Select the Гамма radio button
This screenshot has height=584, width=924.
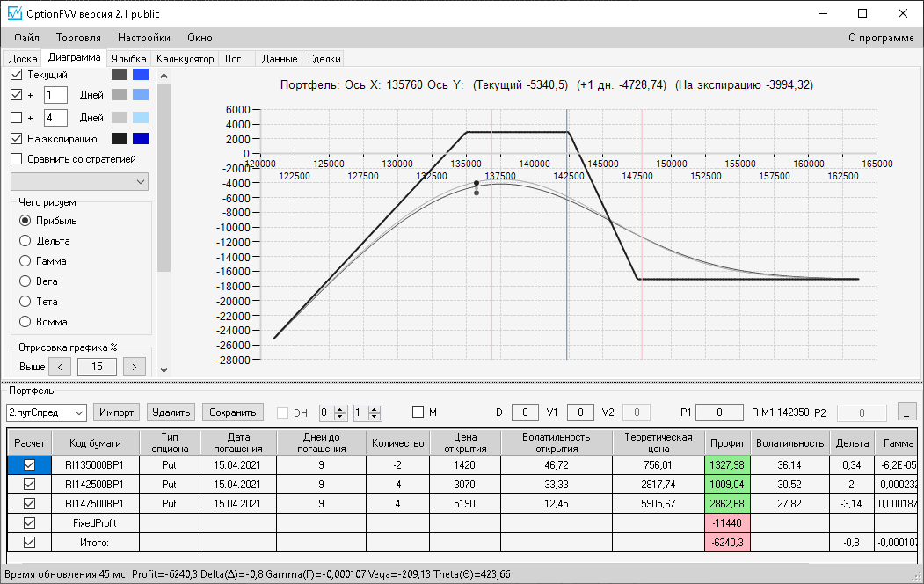(x=25, y=260)
